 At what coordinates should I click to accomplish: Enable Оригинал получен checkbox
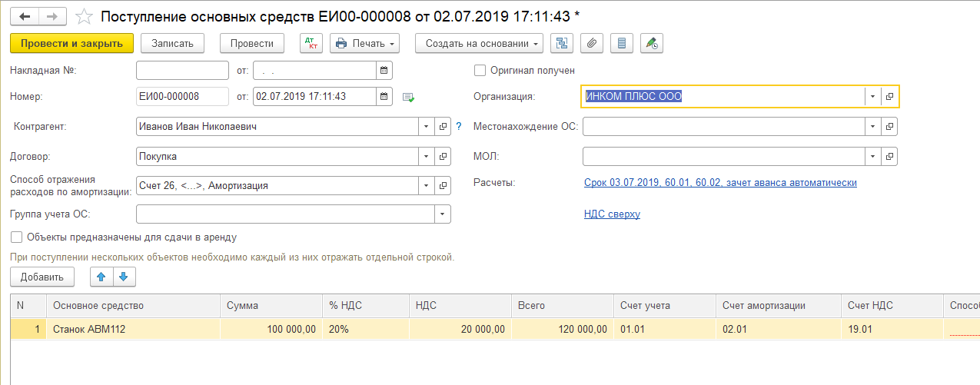click(480, 71)
